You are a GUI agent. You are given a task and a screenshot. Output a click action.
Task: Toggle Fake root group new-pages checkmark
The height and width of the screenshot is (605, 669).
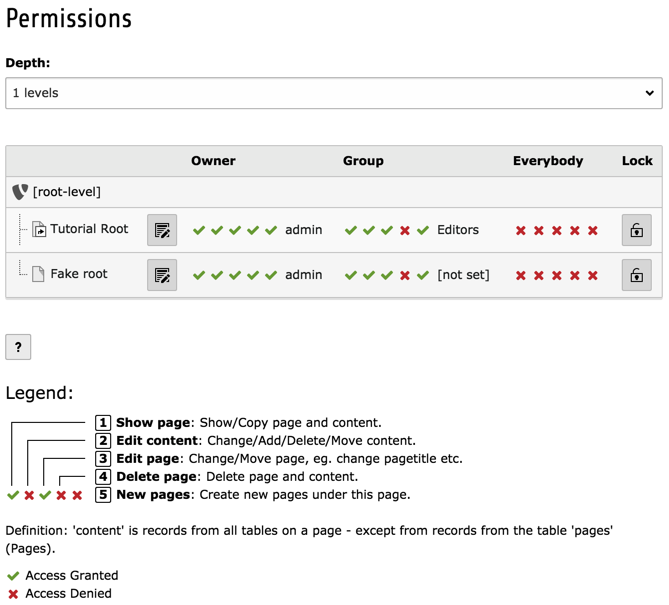[423, 276]
